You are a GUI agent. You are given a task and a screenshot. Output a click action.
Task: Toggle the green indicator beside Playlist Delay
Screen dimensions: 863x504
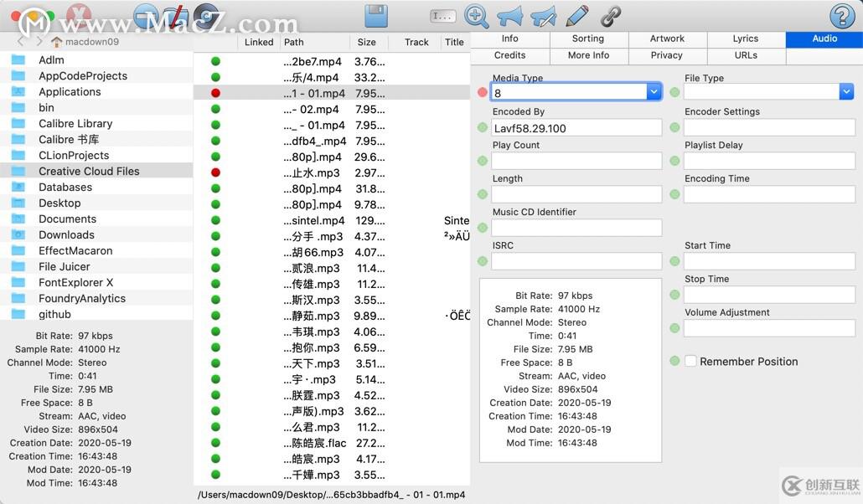click(x=674, y=161)
